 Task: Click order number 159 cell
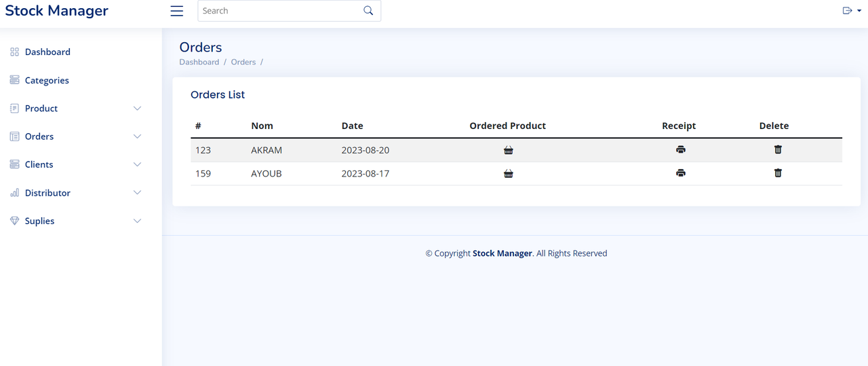point(203,174)
